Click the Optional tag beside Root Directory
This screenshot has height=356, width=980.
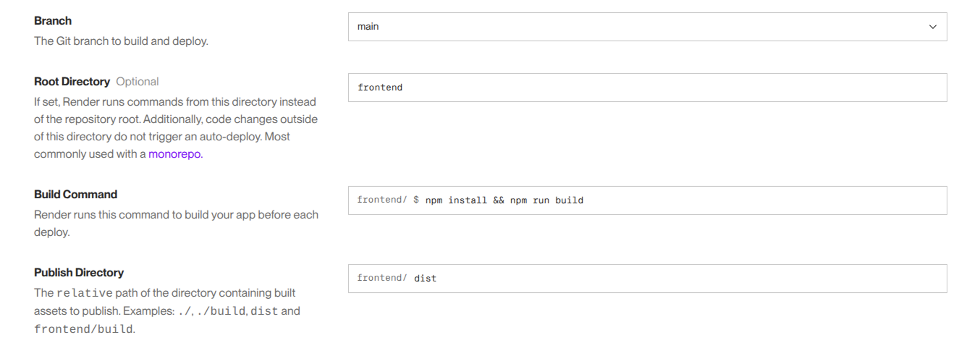click(137, 81)
